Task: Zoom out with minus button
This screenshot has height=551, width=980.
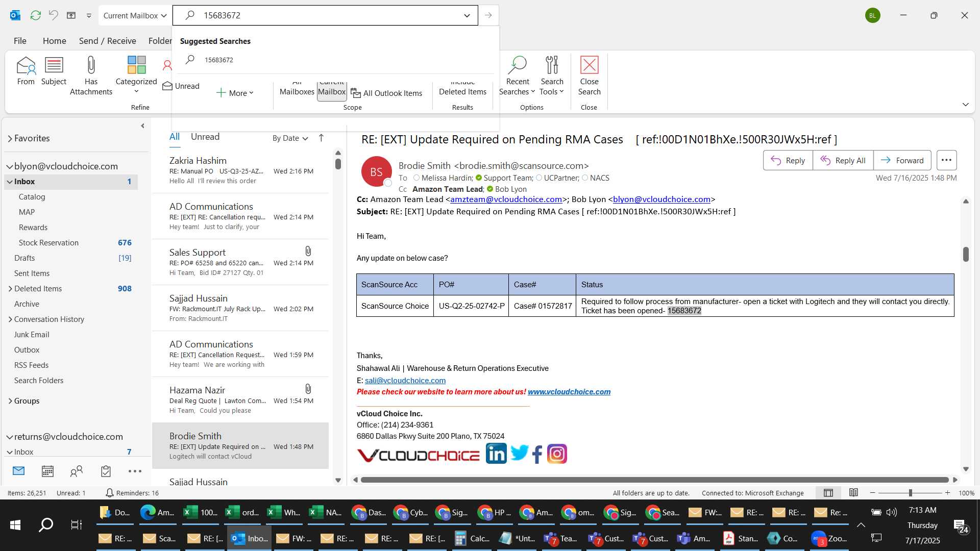Action: click(872, 493)
